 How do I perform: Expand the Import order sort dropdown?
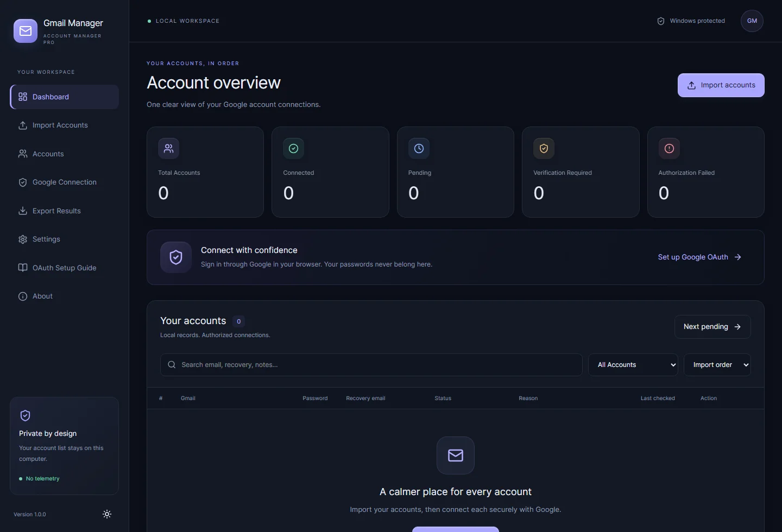[x=717, y=365]
